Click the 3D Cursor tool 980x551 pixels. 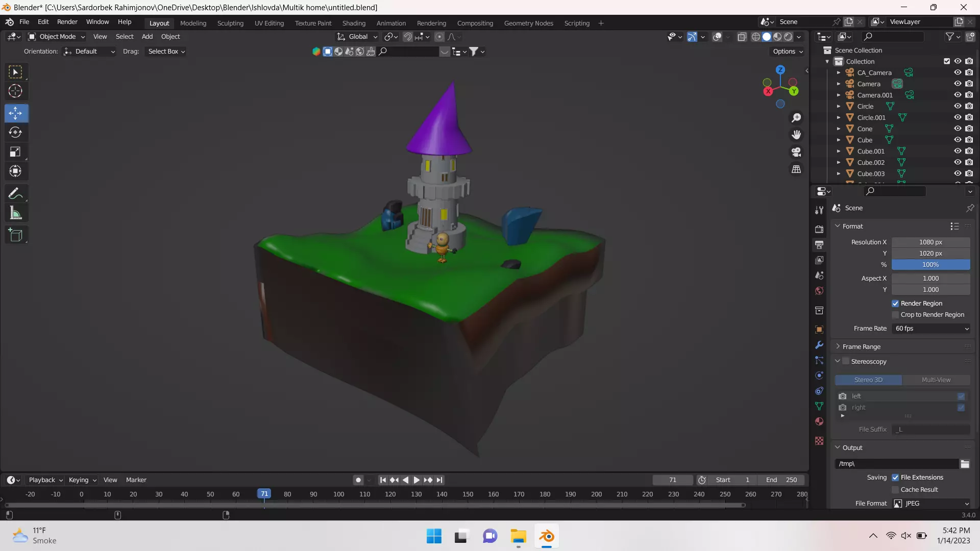15,91
